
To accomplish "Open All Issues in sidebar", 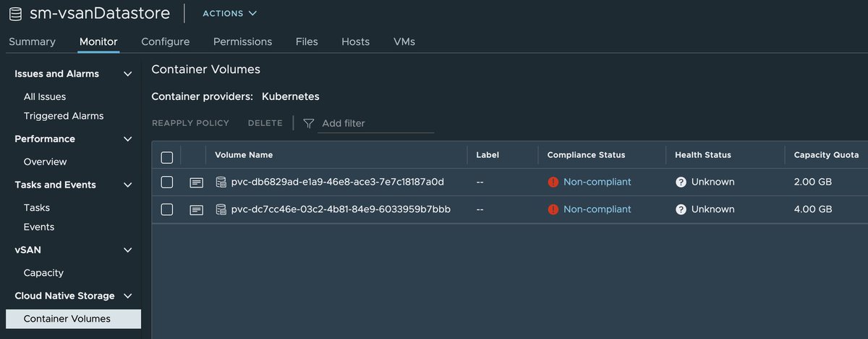I will (x=45, y=96).
